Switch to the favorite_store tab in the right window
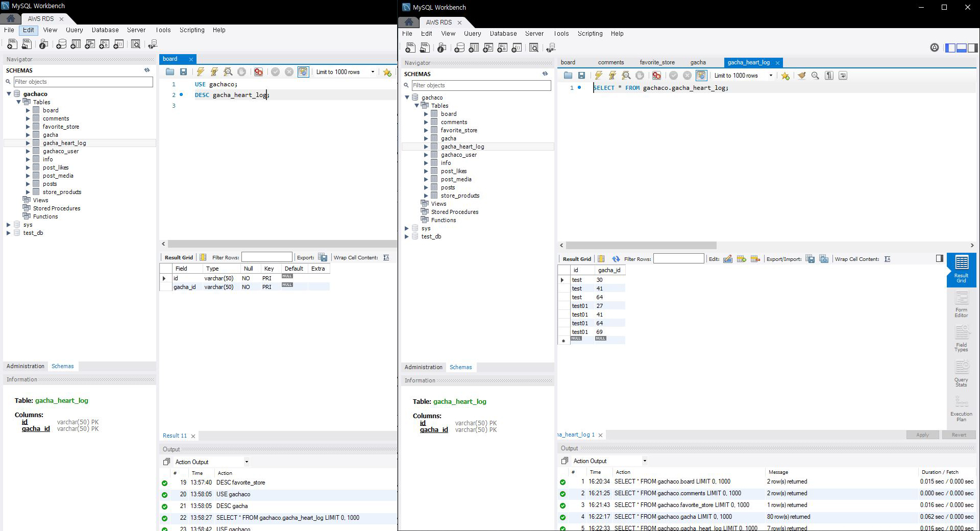The image size is (980, 531). [x=657, y=62]
